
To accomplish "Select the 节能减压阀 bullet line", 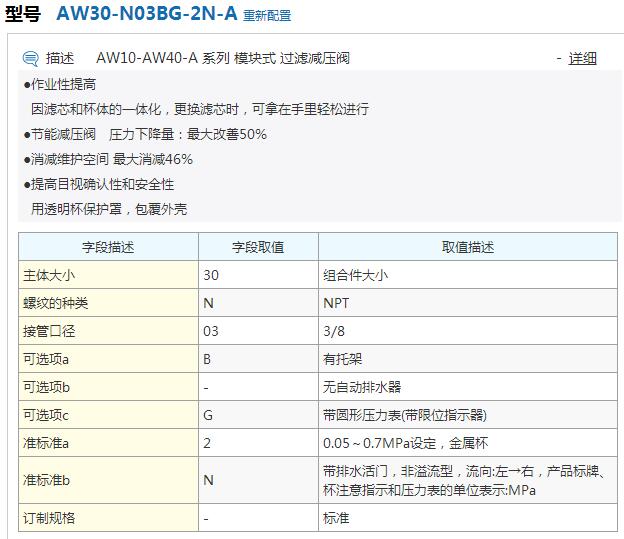I will pyautogui.click(x=145, y=134).
